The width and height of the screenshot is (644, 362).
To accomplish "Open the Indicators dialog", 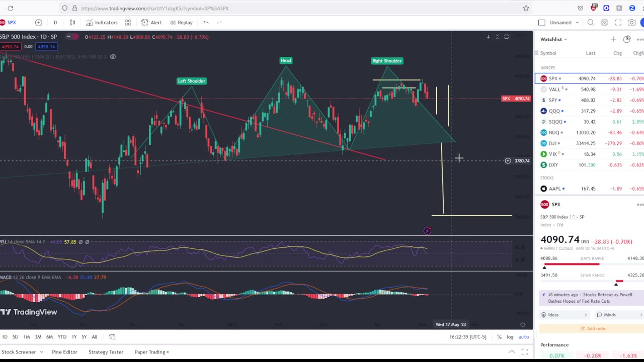I will 102,22.
